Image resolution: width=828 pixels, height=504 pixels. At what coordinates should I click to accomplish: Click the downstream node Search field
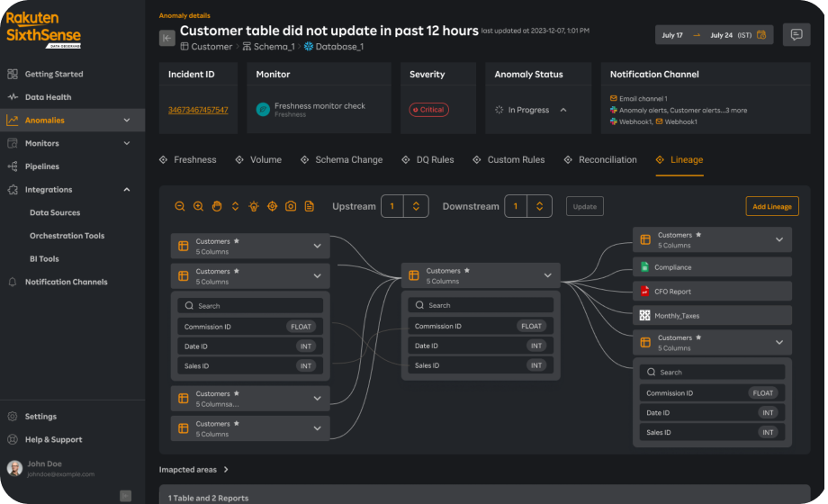coord(712,373)
